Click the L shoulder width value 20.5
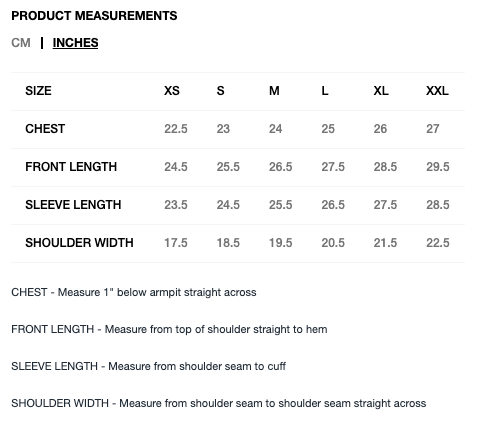This screenshot has height=436, width=483. click(x=333, y=243)
